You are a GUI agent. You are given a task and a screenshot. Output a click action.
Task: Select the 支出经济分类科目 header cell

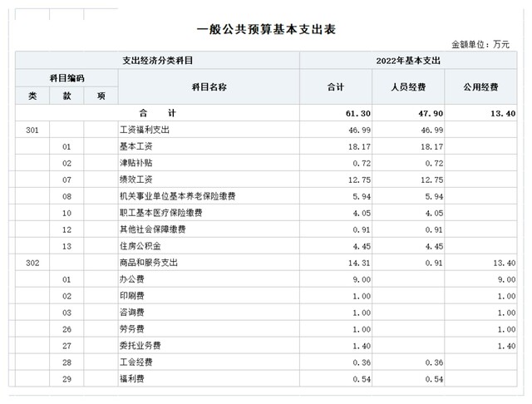tap(158, 61)
